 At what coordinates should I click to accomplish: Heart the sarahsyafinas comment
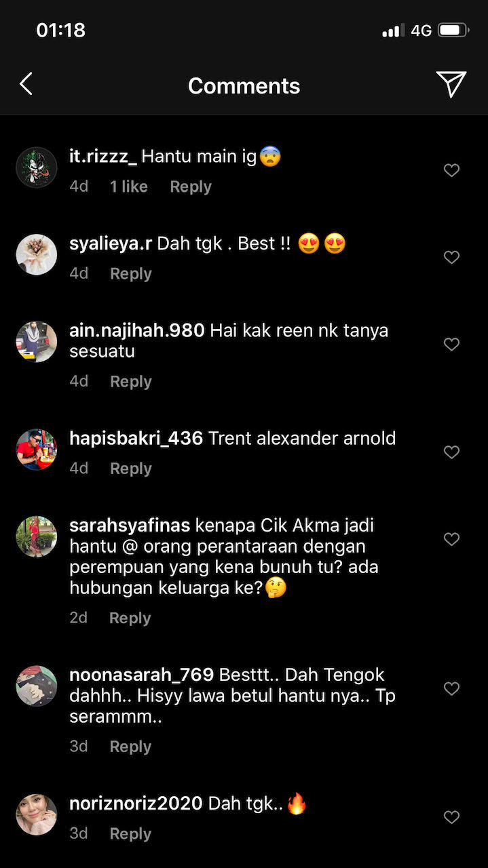click(451, 539)
